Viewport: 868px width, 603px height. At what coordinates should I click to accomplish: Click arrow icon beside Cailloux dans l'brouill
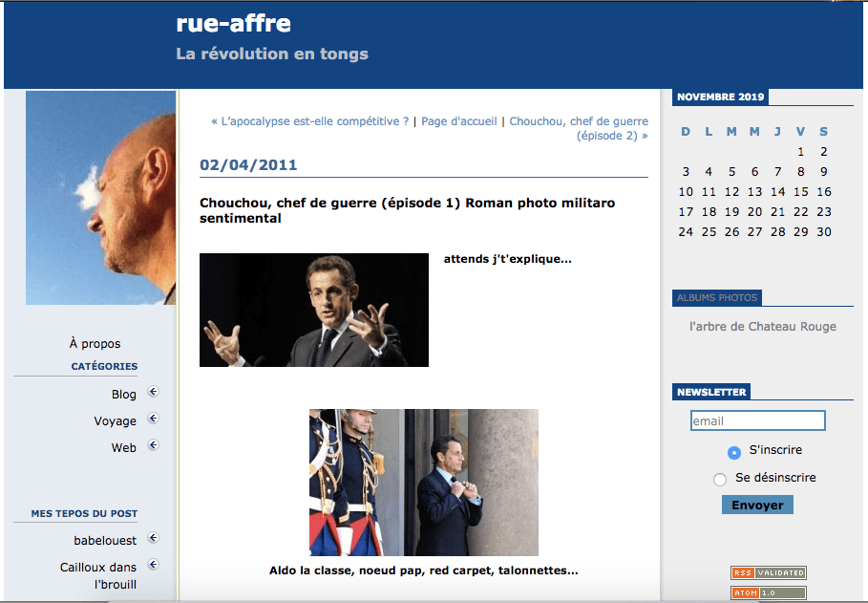(154, 565)
